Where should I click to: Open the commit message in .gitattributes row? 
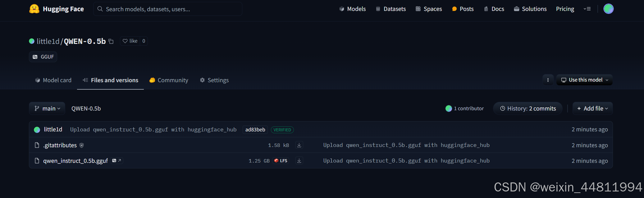(x=406, y=145)
